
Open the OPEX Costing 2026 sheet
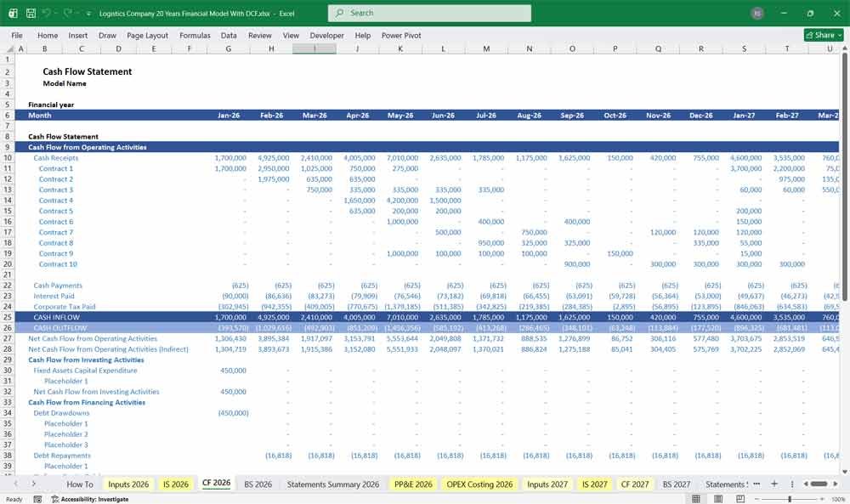(479, 484)
